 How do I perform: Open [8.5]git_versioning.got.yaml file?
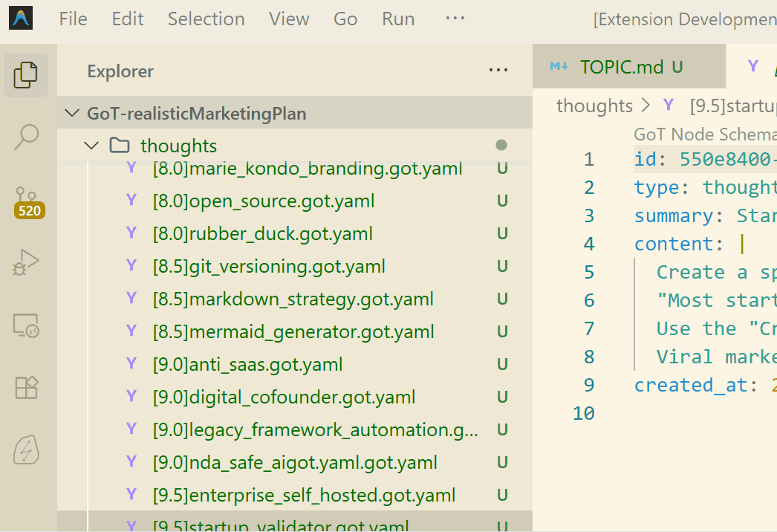coord(269,267)
